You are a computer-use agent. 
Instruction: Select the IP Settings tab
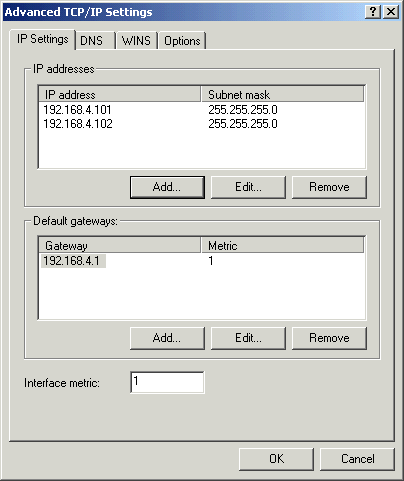coord(42,39)
